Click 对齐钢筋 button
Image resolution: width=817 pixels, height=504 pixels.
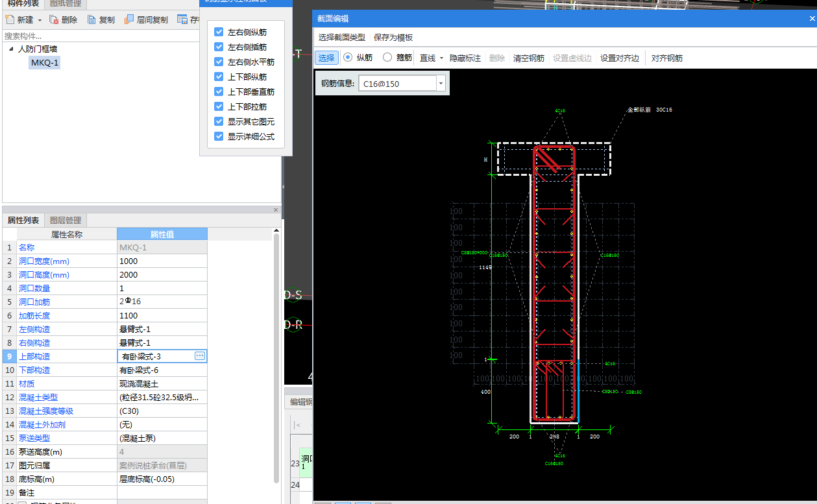(667, 58)
